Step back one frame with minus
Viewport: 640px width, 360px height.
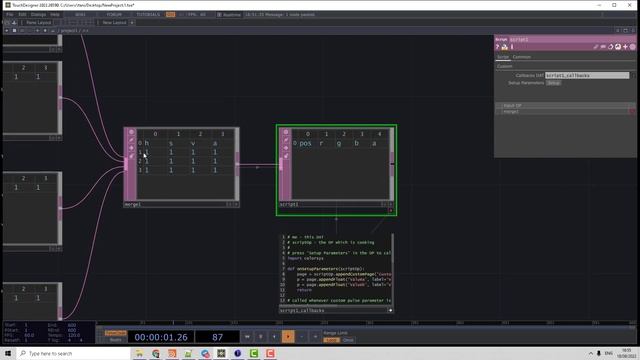[302, 337]
